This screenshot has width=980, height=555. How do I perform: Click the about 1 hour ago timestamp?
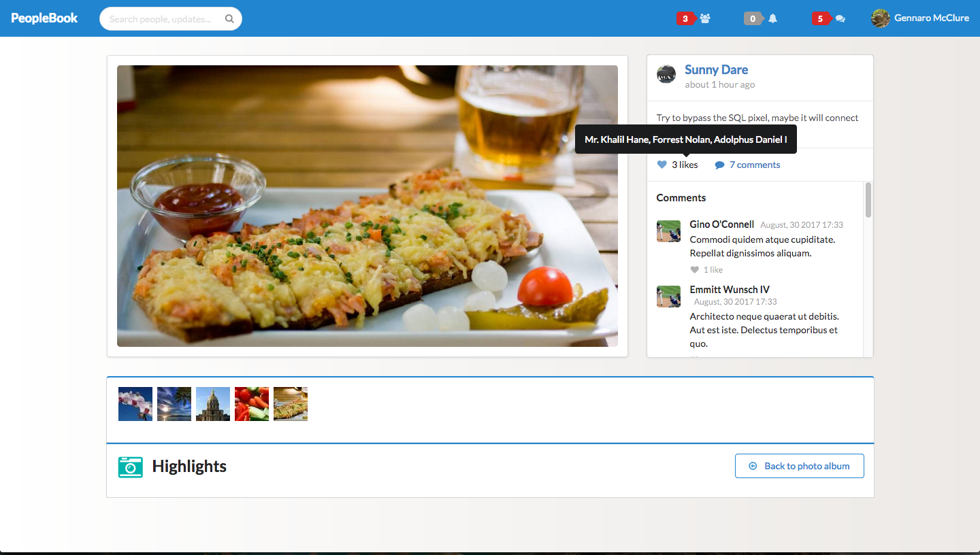(720, 85)
